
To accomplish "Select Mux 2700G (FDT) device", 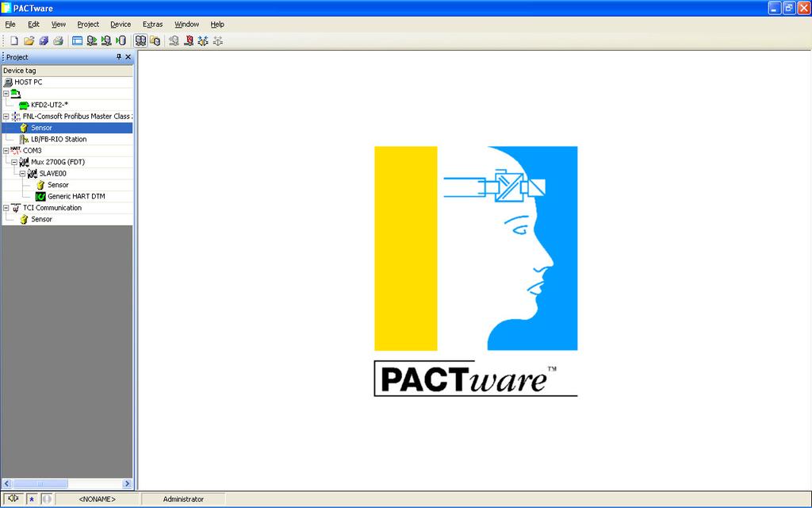I will click(58, 162).
